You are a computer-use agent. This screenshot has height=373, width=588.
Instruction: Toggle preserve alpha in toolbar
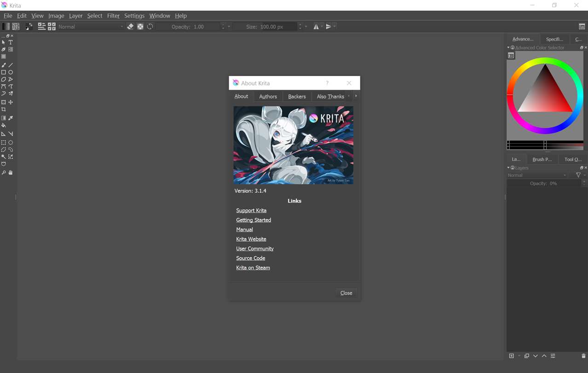pyautogui.click(x=140, y=27)
